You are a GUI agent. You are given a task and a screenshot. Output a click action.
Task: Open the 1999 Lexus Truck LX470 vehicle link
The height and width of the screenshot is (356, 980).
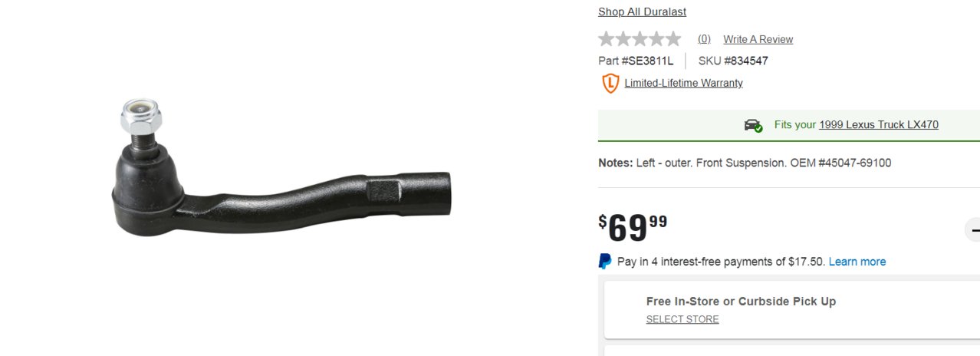pos(878,125)
